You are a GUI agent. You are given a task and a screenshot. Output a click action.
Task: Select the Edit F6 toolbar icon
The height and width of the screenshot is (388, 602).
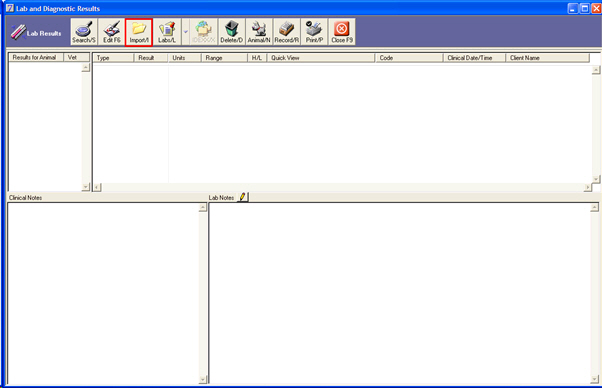pos(111,32)
